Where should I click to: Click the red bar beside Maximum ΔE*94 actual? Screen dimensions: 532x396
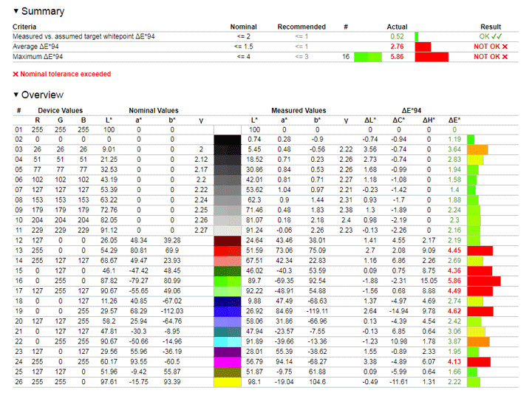[432, 57]
